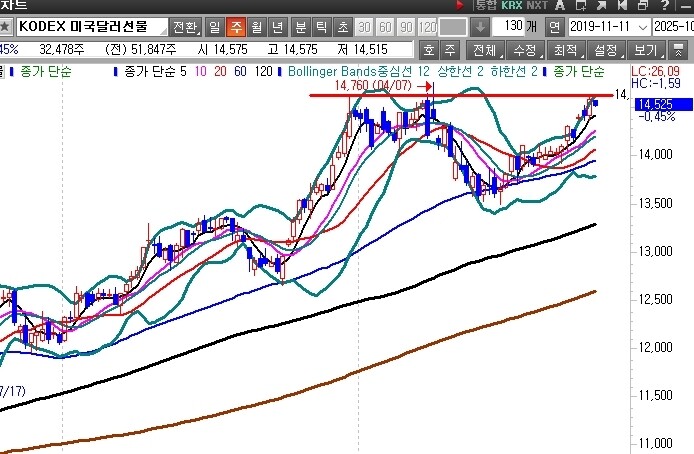Viewport: 694px width, 454px height.
Task: Select the 년 (yearly) chart period
Action: (x=278, y=27)
